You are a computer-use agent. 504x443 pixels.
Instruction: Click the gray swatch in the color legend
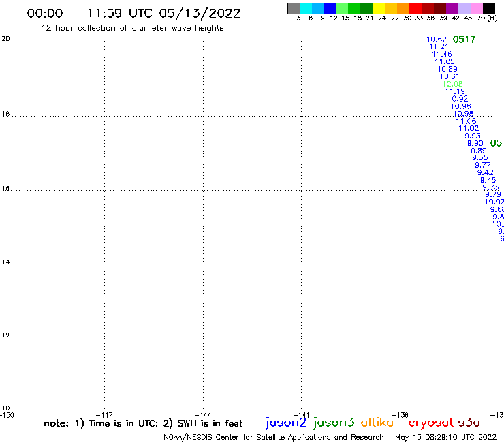pos(294,8)
